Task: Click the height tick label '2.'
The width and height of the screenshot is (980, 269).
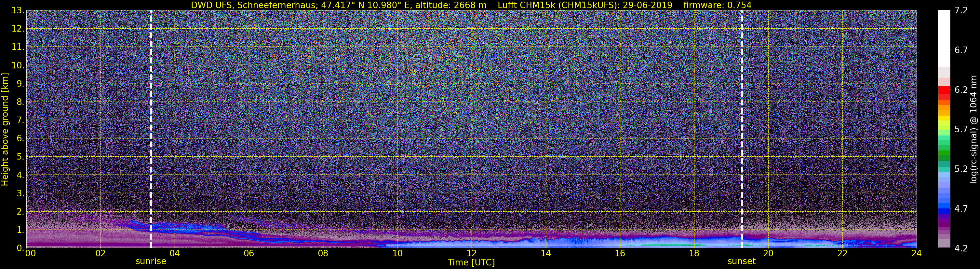Action: (20, 211)
